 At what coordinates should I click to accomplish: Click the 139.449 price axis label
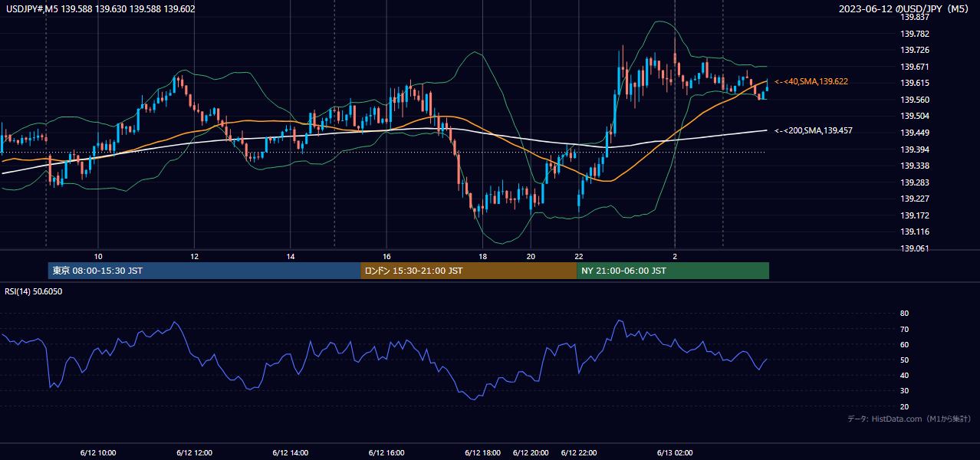pos(915,133)
